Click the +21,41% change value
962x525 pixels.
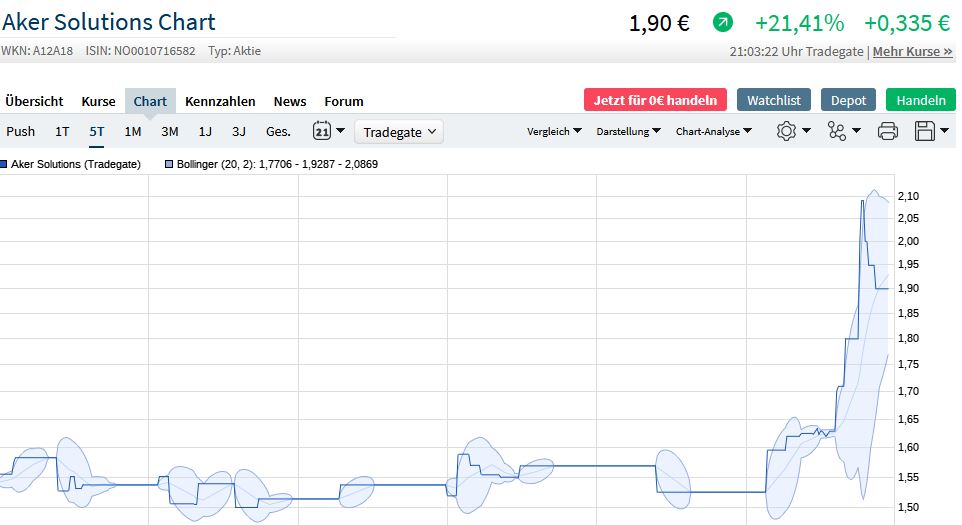point(799,23)
